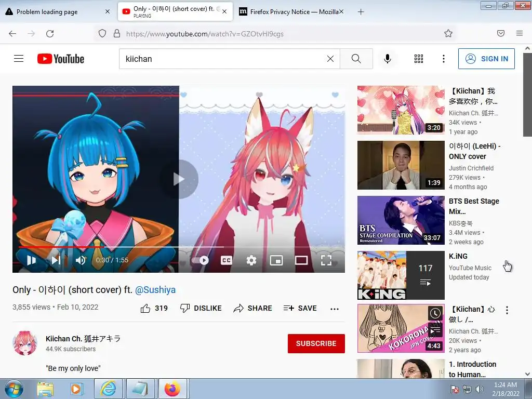
Task: Open the K.iNG playlist thumbnail
Action: [x=401, y=275]
